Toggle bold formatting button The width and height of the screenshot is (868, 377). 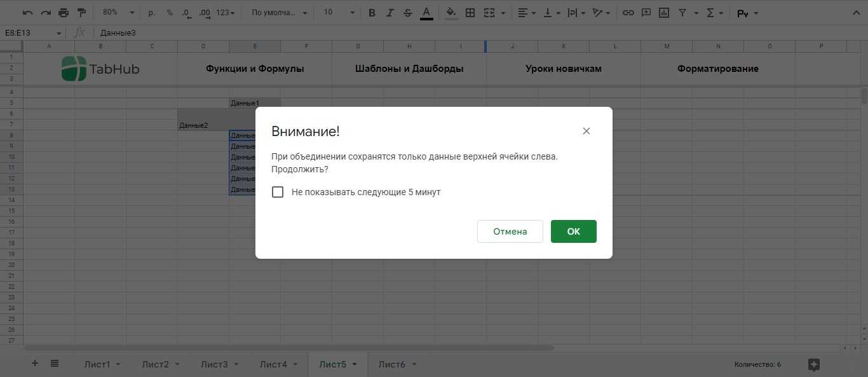point(372,13)
